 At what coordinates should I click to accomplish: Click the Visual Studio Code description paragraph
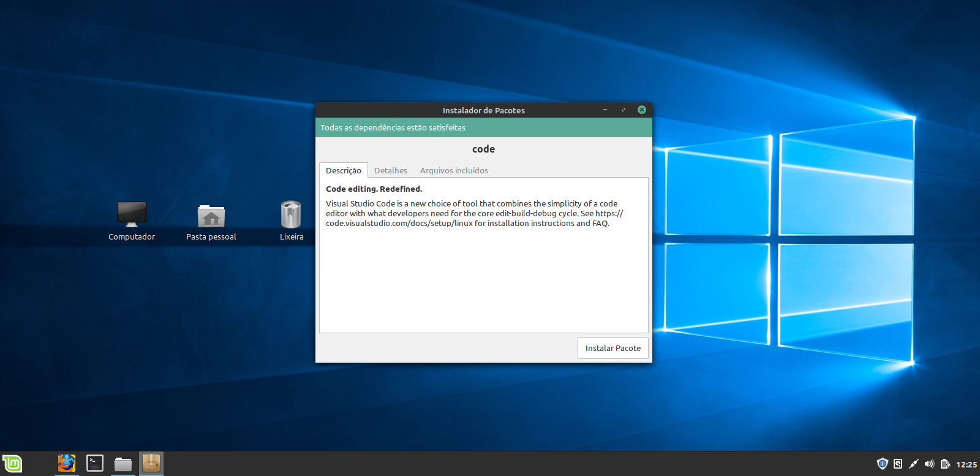[475, 213]
